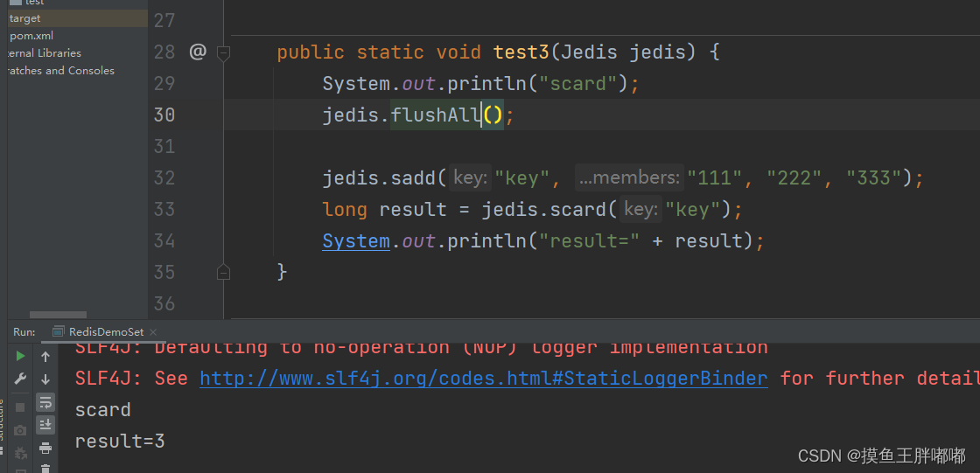
Task: Click fold end marker at line 35
Action: pos(224,273)
